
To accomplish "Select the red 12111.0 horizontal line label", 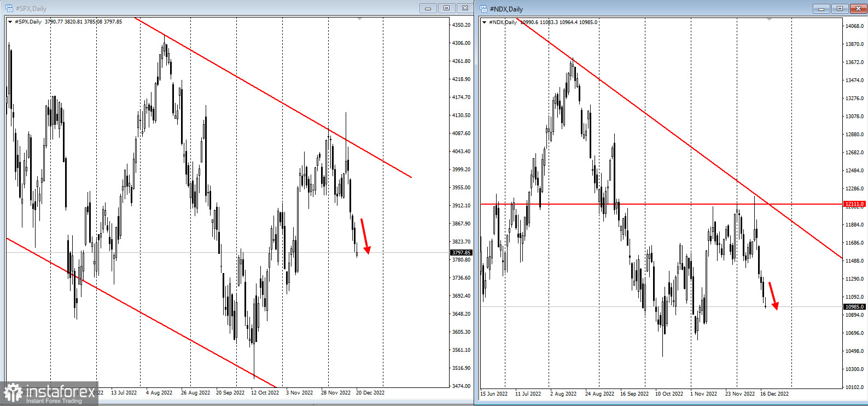I will point(854,204).
